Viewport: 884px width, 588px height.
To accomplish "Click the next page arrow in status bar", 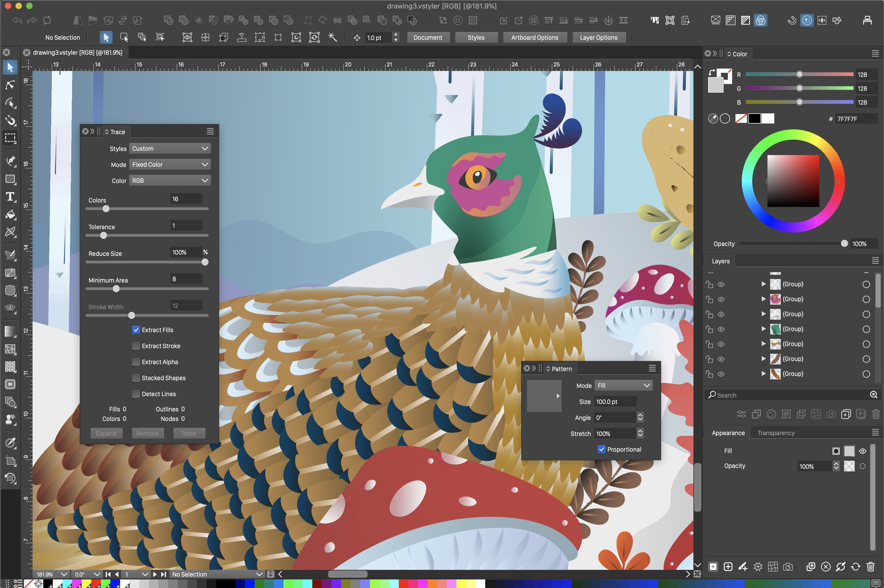I will click(x=155, y=574).
